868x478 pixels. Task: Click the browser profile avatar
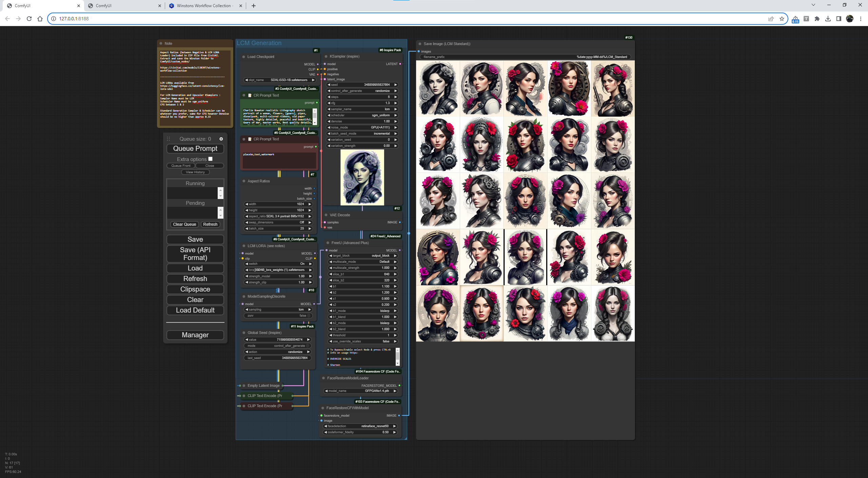(x=850, y=19)
